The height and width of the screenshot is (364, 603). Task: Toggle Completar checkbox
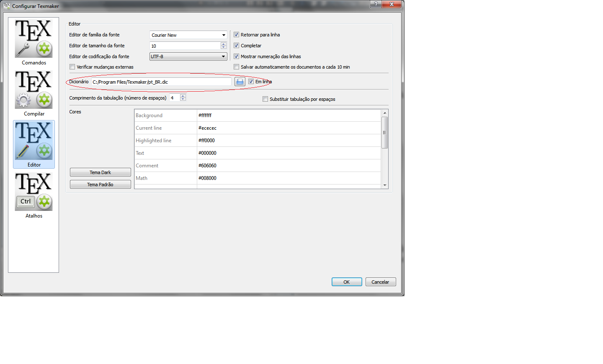pos(236,46)
